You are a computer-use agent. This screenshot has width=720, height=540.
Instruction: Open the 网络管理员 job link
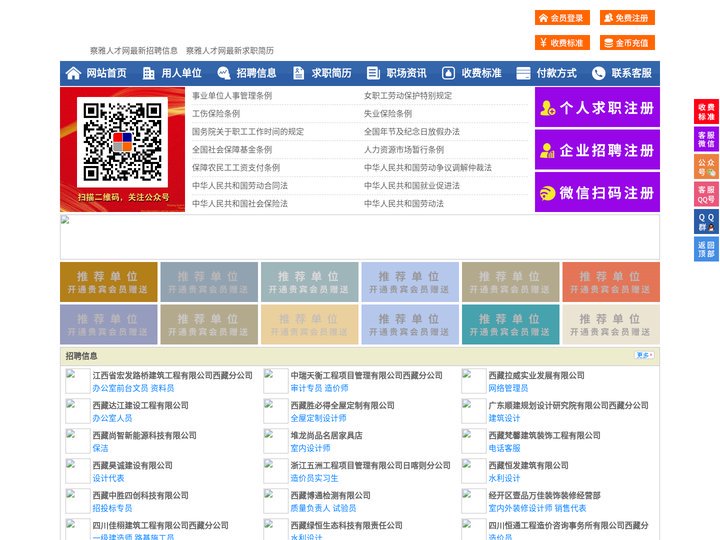tap(508, 388)
